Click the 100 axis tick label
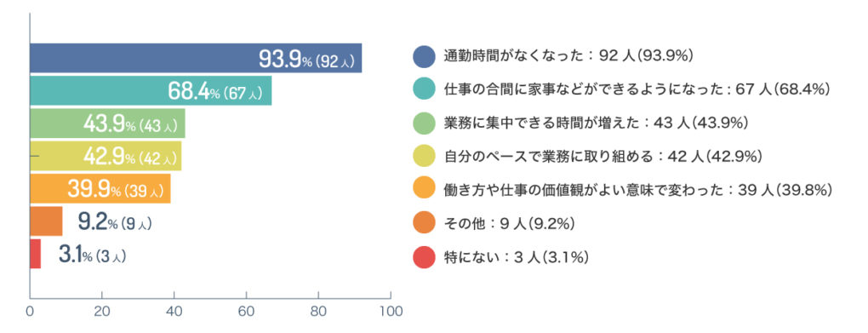 (391, 311)
